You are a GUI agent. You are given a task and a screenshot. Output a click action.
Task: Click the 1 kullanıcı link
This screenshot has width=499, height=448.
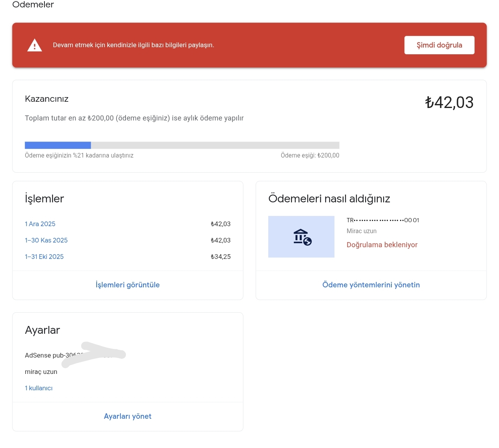click(x=39, y=388)
